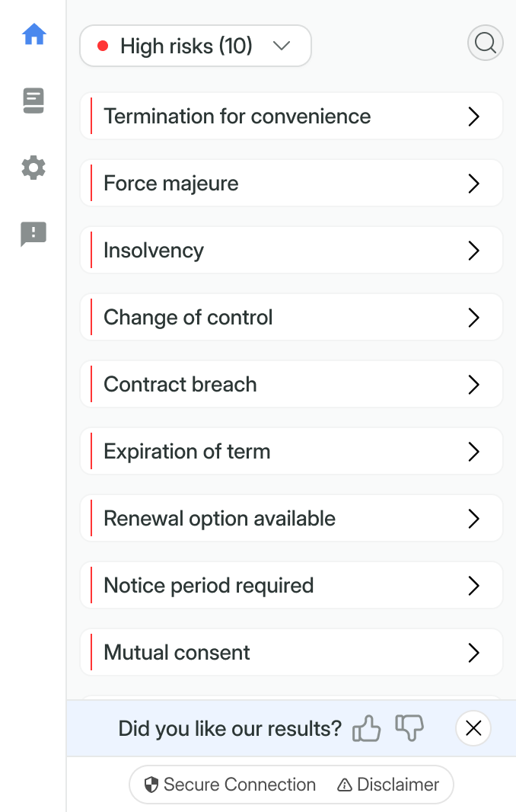Open the settings gear icon

(33, 168)
